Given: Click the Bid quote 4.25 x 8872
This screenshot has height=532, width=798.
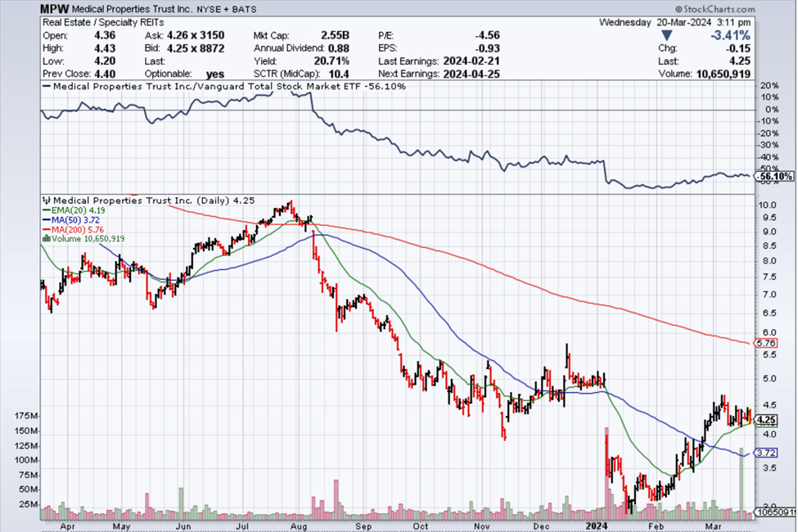Looking at the screenshot, I should 196,48.
